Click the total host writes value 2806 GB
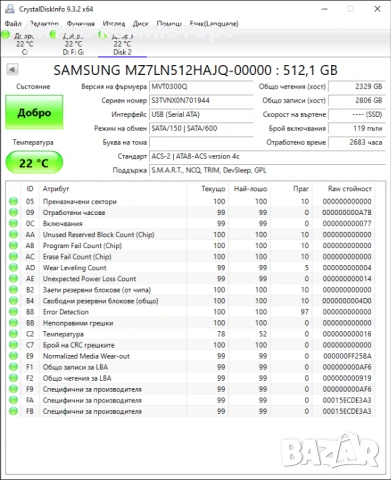 [x=357, y=101]
